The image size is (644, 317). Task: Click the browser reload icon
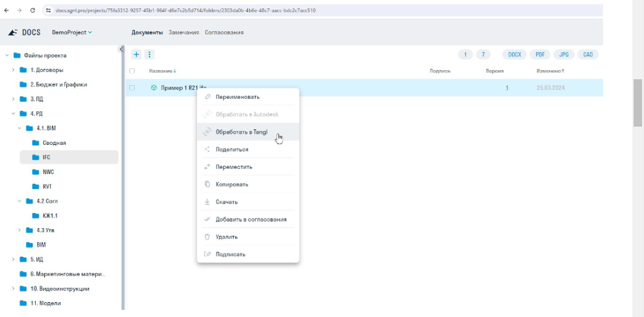[33, 10]
